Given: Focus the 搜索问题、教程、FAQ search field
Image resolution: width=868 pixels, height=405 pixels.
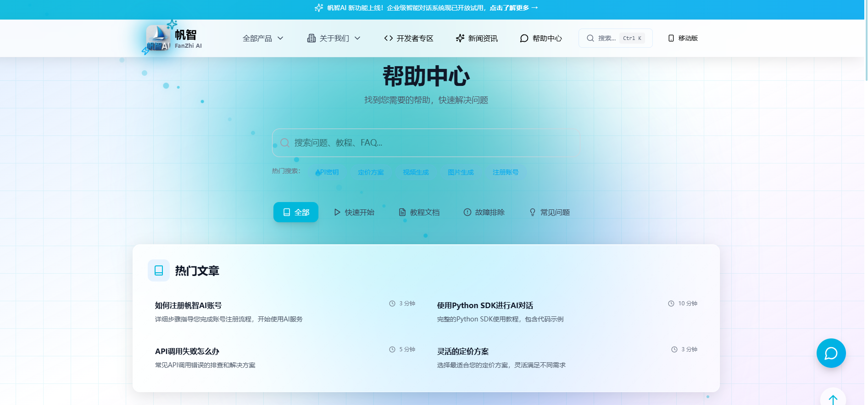Looking at the screenshot, I should pos(426,143).
